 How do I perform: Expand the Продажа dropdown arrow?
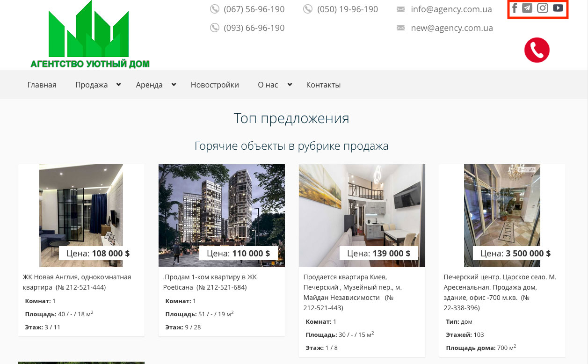119,84
